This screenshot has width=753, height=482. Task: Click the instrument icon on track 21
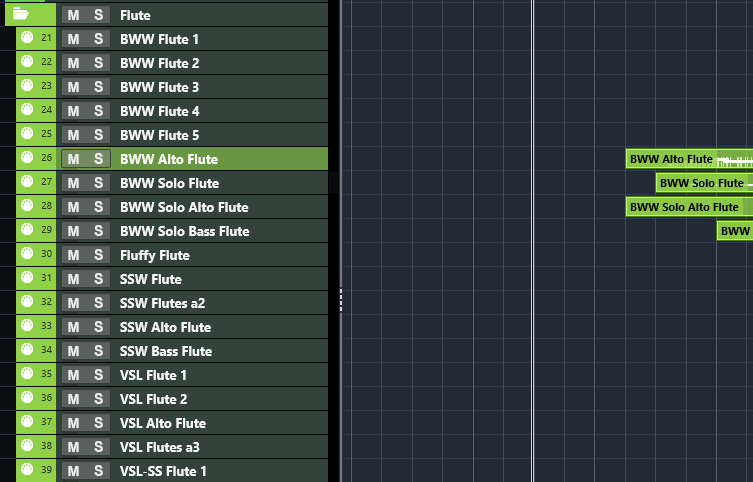[27, 39]
